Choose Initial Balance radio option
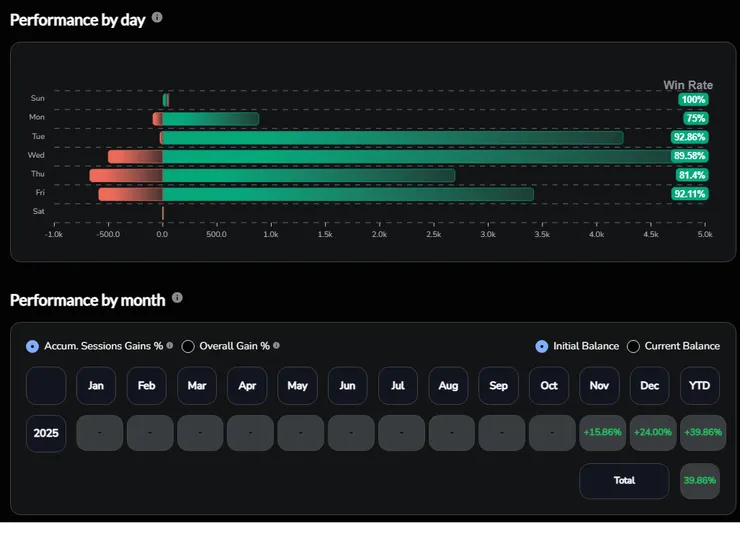Viewport: 740px width, 533px height. [542, 346]
